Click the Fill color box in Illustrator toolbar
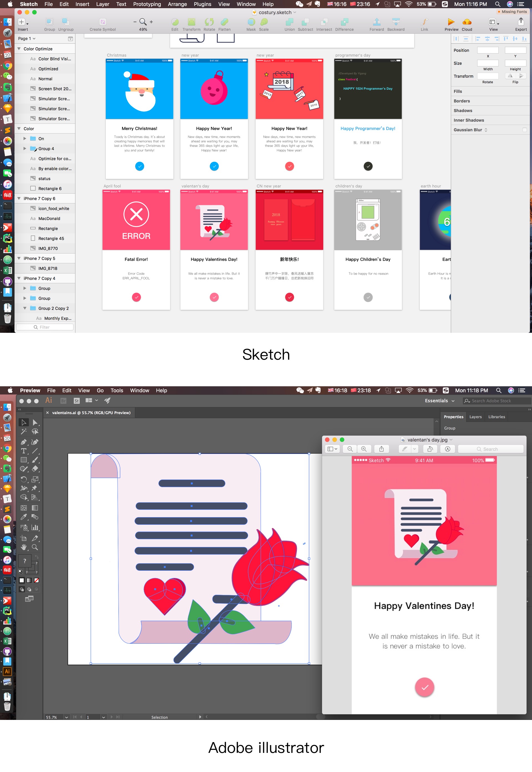 point(25,561)
